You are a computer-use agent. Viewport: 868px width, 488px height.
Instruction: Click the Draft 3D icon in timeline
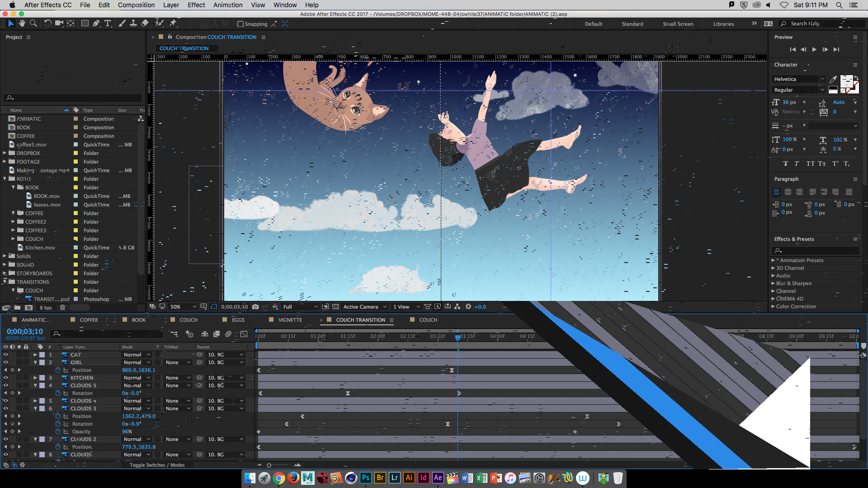[x=189, y=334]
